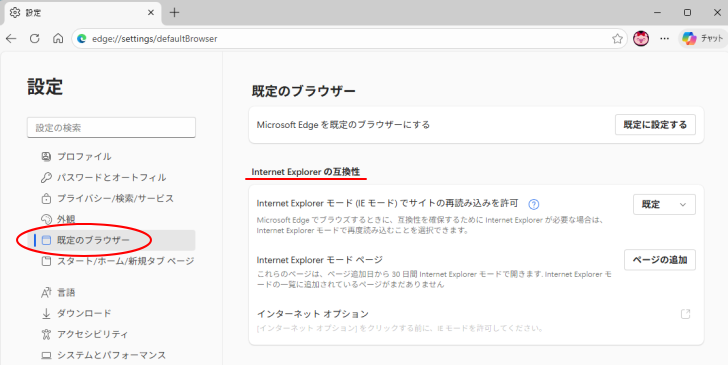Screen dimensions: 728x365
Task: Open Copilot チャット button
Action: pos(703,39)
